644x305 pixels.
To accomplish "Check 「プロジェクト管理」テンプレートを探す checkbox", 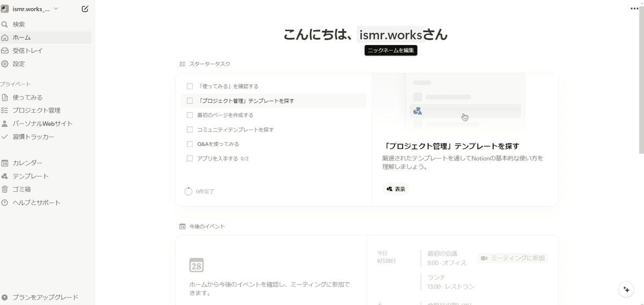I will pos(189,101).
